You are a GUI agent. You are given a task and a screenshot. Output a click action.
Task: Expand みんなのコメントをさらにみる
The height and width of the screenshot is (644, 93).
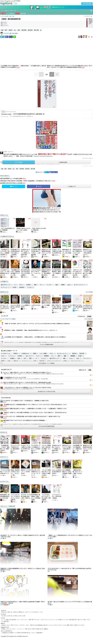(x=46, y=391)
